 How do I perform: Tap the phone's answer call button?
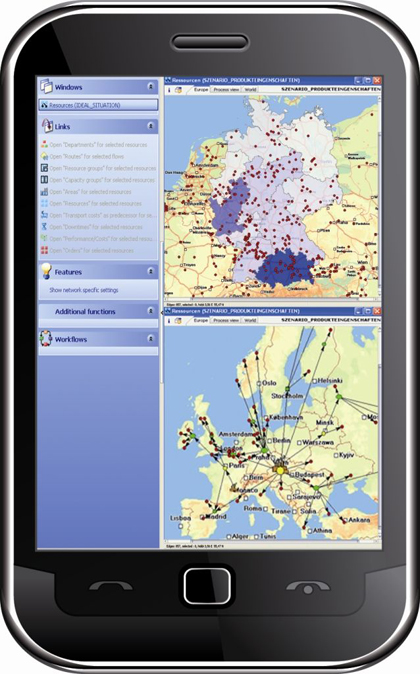coord(111,586)
